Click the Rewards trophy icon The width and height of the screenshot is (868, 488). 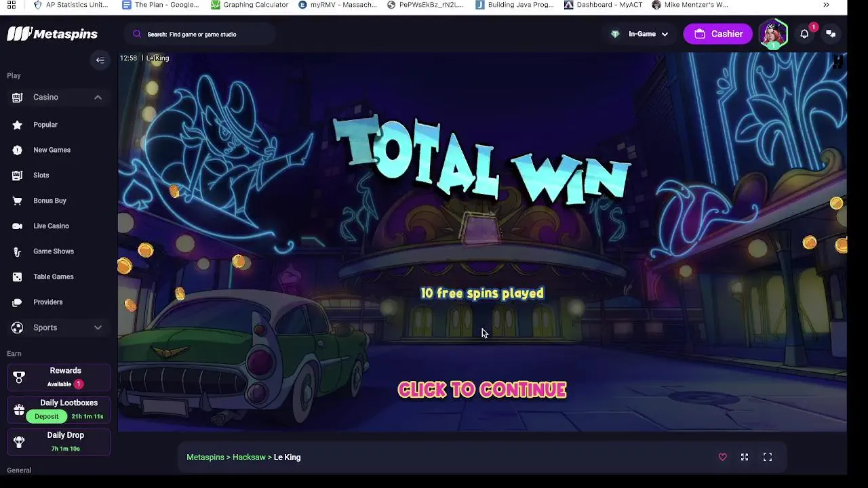click(19, 377)
